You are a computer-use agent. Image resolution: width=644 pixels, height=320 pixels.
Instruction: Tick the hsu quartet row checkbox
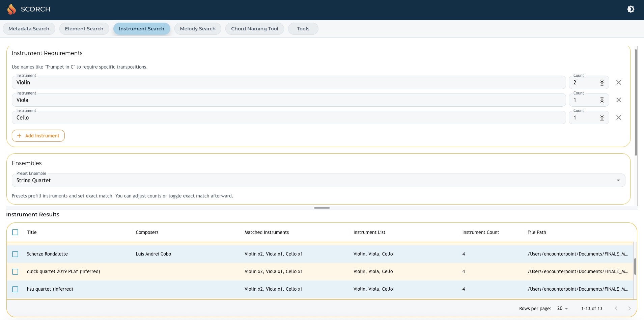(15, 289)
